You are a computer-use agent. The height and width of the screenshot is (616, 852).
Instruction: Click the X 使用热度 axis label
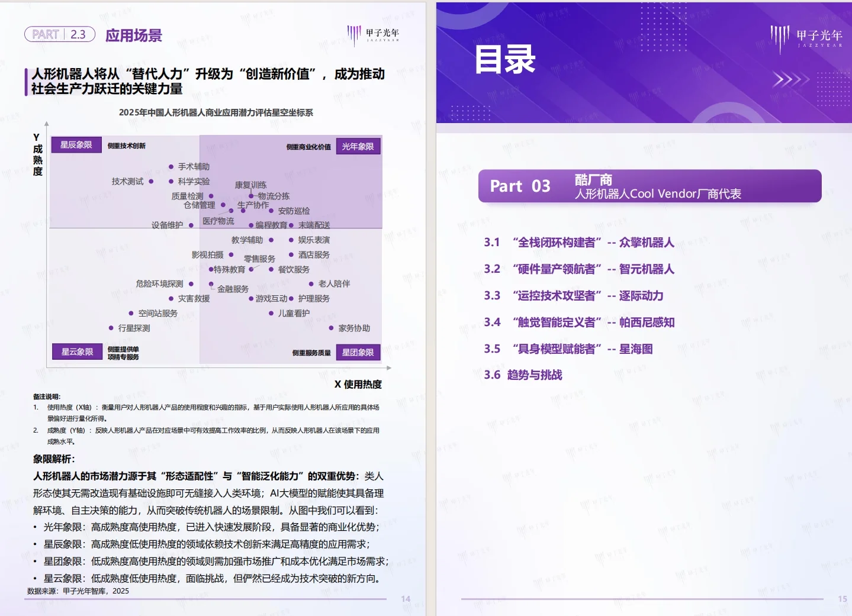pos(358,385)
